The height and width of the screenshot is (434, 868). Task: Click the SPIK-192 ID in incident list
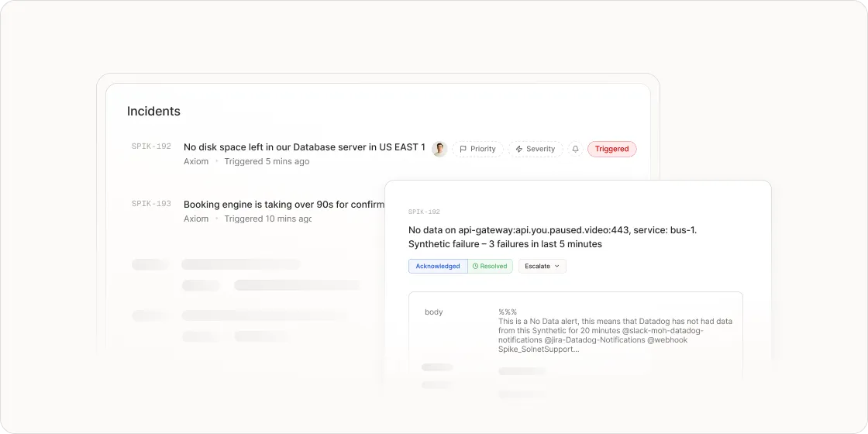tap(151, 146)
